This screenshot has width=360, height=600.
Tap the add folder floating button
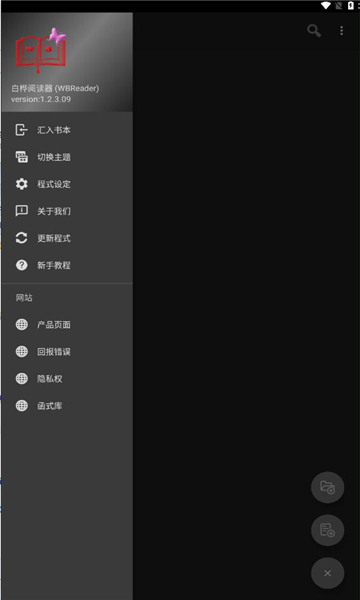[x=327, y=488]
